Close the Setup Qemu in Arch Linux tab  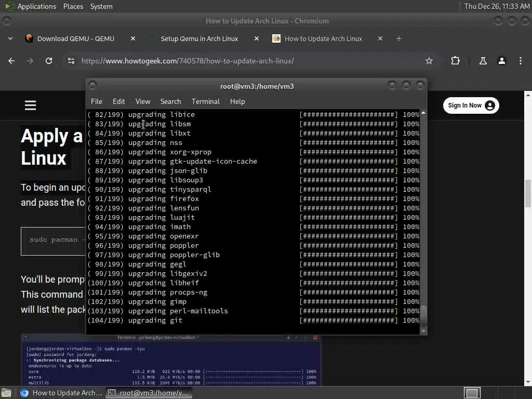coord(257,38)
